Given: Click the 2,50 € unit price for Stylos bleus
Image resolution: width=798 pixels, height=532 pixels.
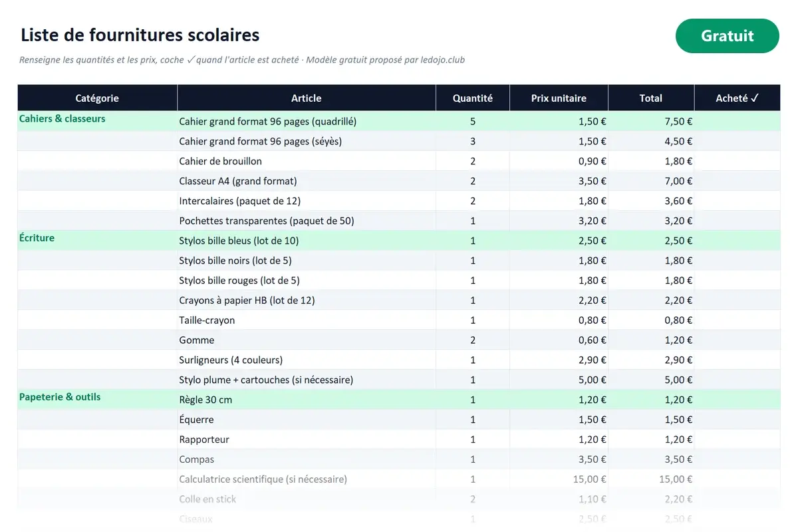Looking at the screenshot, I should 559,240.
